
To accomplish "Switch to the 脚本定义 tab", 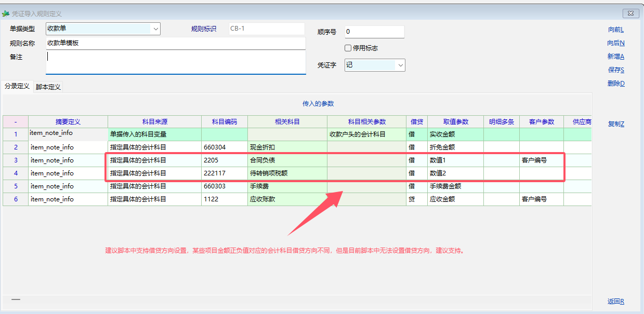I will (48, 87).
